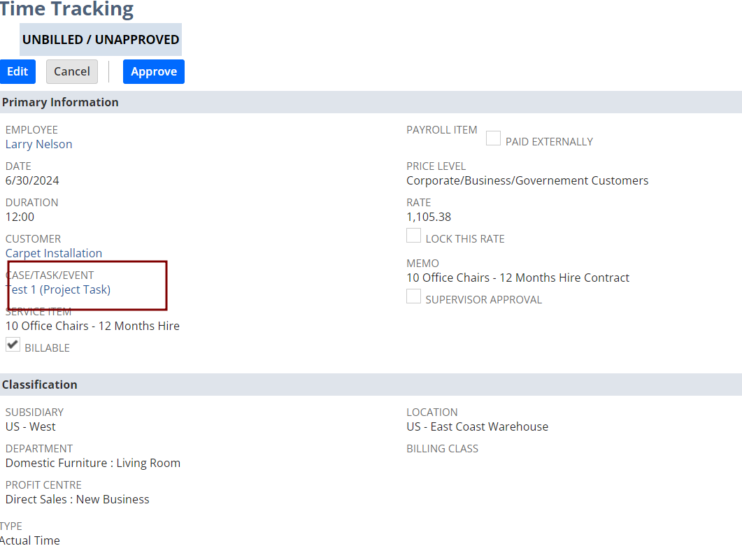The image size is (742, 560).
Task: Click the service item 10 Office Chairs value
Action: [92, 326]
